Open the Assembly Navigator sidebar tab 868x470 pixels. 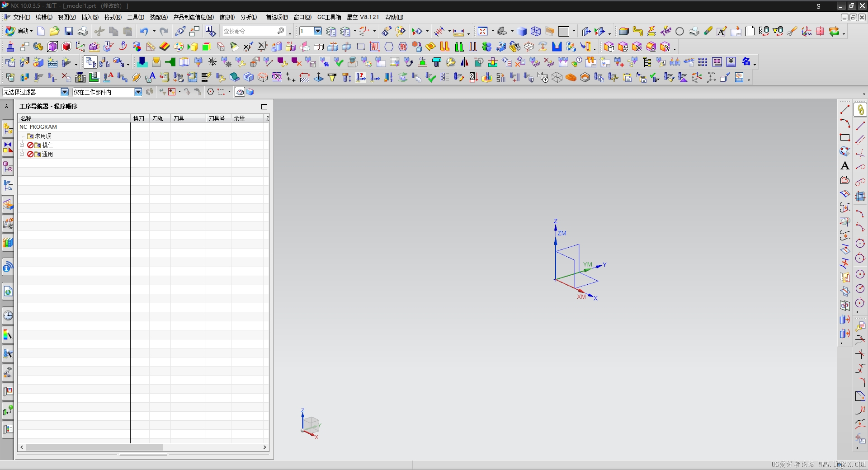(8, 129)
